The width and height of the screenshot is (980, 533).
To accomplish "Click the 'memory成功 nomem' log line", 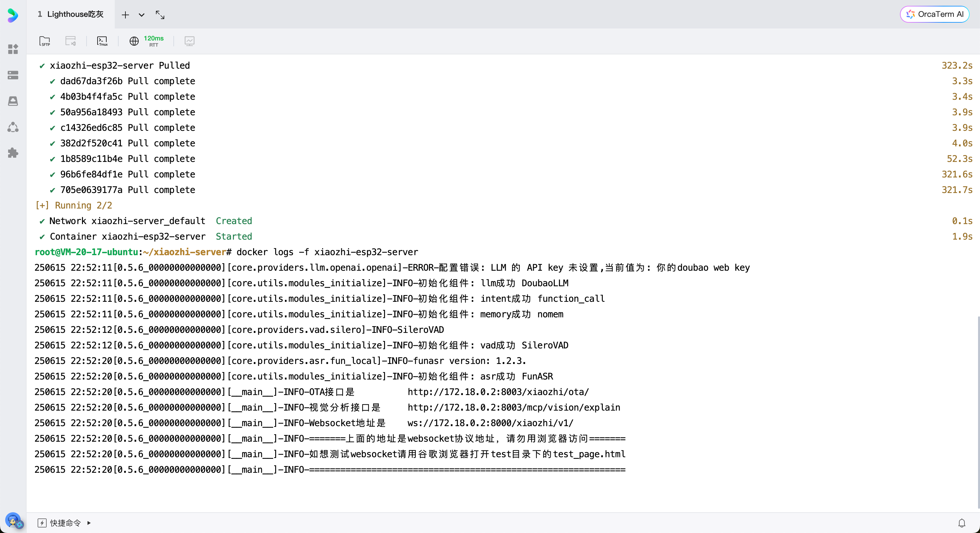I will pyautogui.click(x=299, y=314).
